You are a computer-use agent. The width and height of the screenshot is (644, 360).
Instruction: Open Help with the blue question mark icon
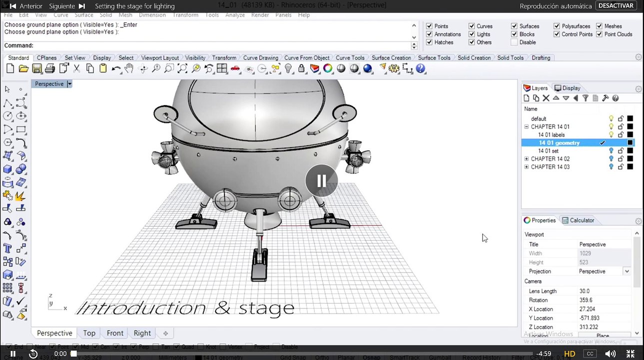click(421, 68)
